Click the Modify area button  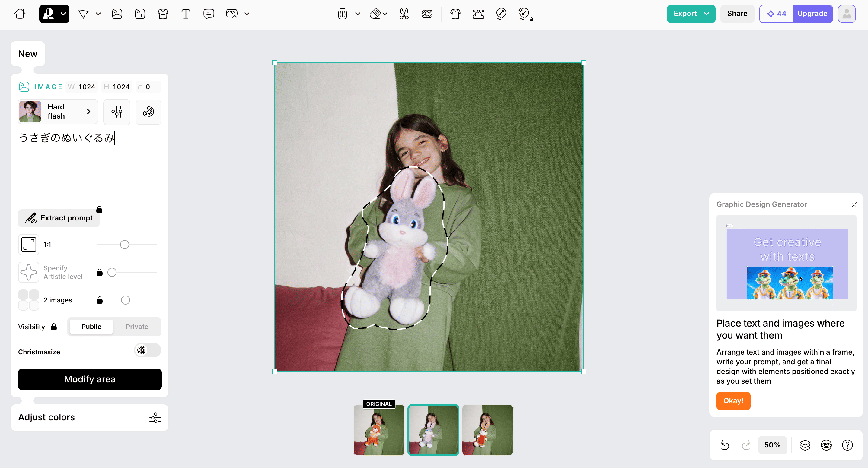click(90, 379)
